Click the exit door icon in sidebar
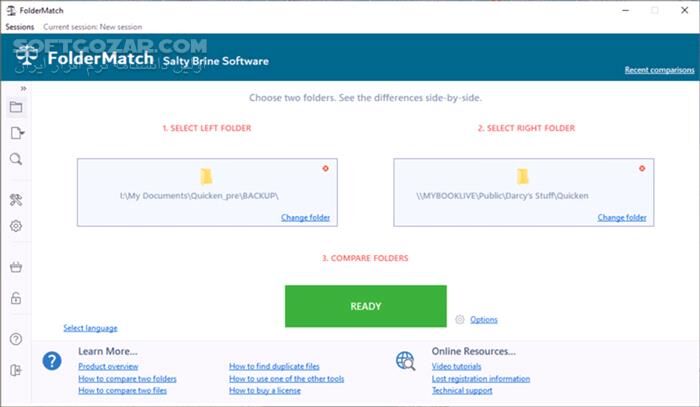 coord(16,370)
